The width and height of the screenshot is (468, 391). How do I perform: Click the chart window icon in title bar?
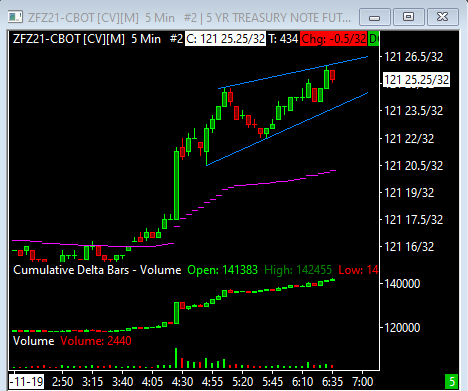point(15,17)
